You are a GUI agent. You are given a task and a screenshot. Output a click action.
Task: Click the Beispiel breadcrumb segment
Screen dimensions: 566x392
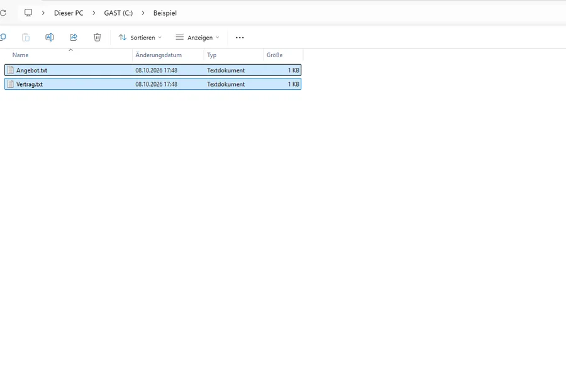click(165, 13)
